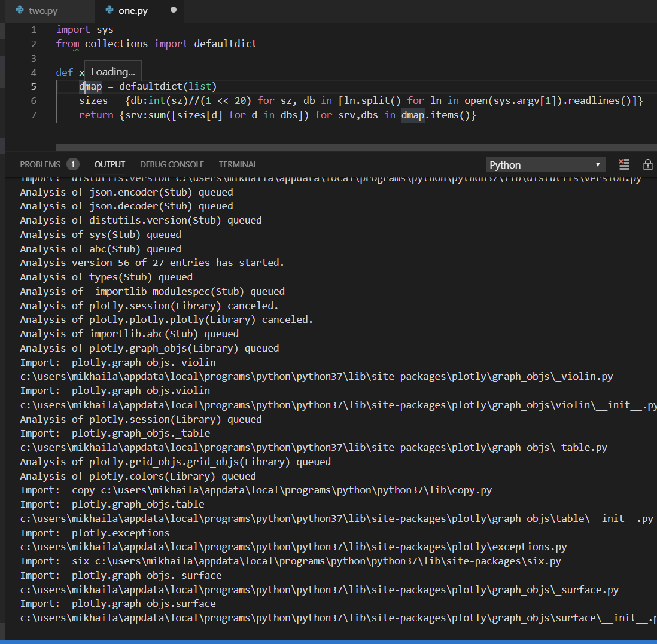
Task: Open the TERMINAL panel tab
Action: [238, 164]
